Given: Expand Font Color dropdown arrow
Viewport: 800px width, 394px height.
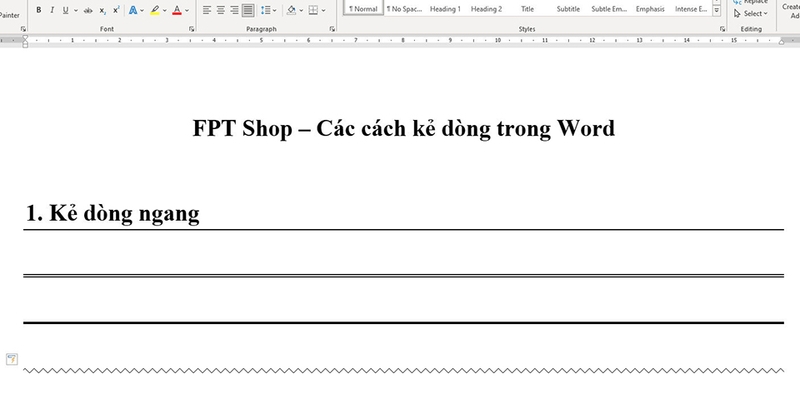Looking at the screenshot, I should tap(187, 10).
